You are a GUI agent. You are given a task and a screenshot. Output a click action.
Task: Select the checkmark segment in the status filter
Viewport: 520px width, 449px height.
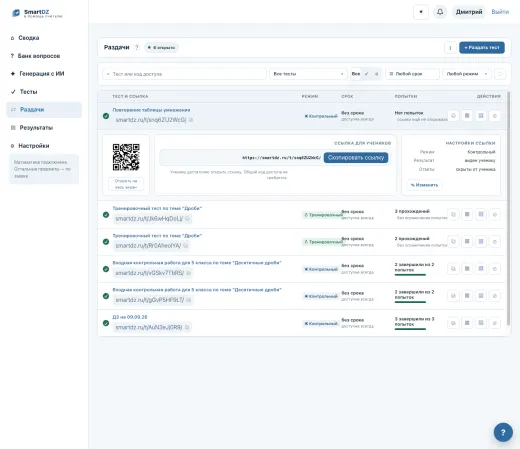pyautogui.click(x=366, y=74)
